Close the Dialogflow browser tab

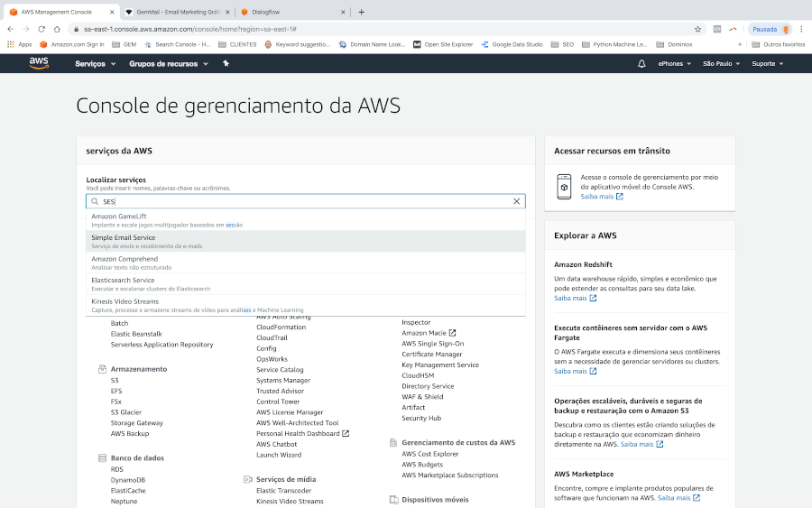[343, 12]
